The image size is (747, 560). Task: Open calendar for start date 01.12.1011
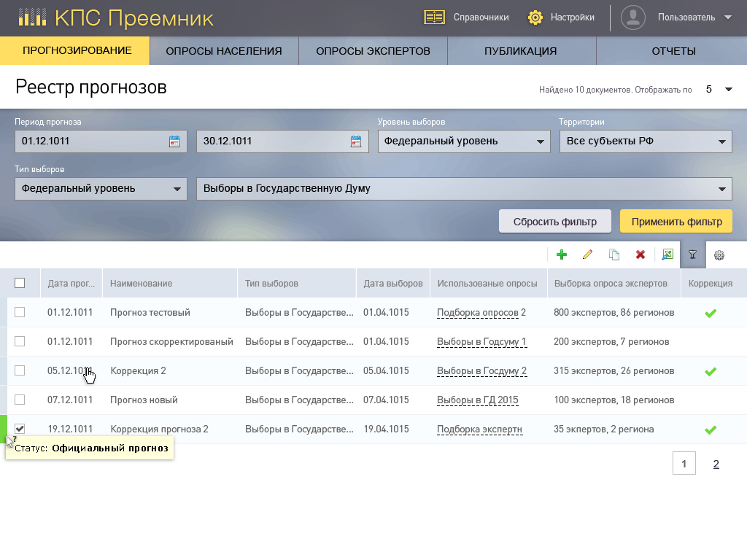tap(174, 141)
